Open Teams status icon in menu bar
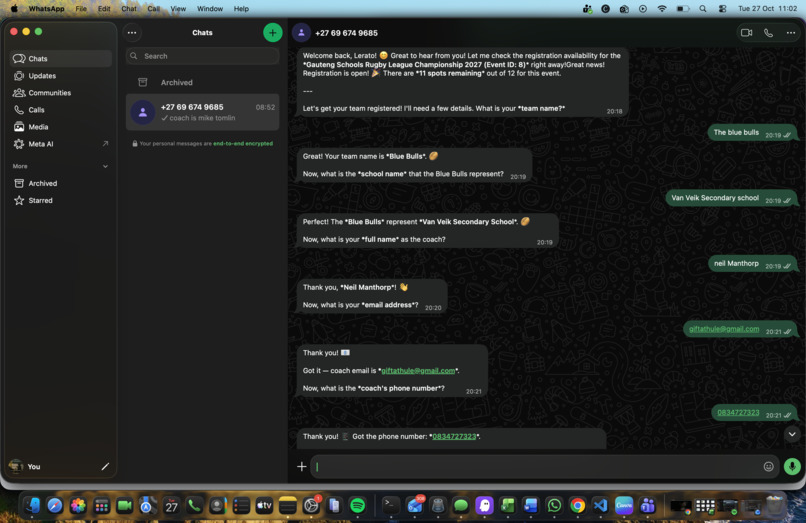Viewport: 806px width, 523px height. click(x=587, y=9)
